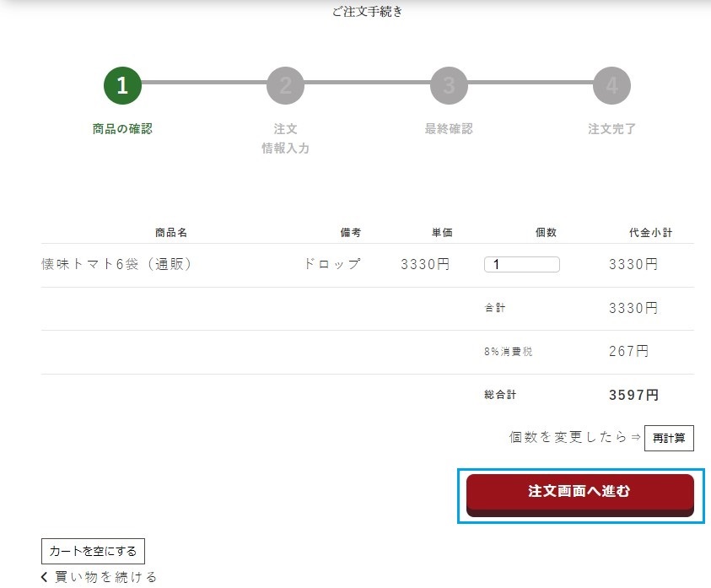Click the 最終確認 step label
This screenshot has height=588, width=711.
pyautogui.click(x=449, y=129)
